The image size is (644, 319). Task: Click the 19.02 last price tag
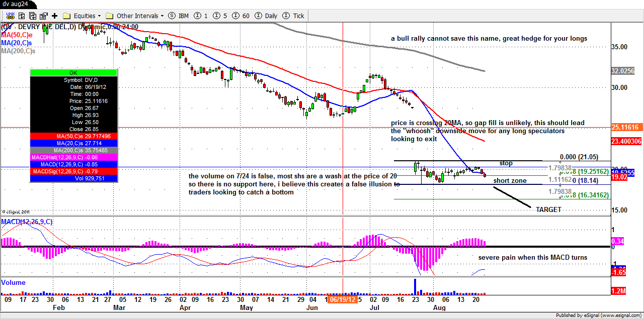[619, 177]
